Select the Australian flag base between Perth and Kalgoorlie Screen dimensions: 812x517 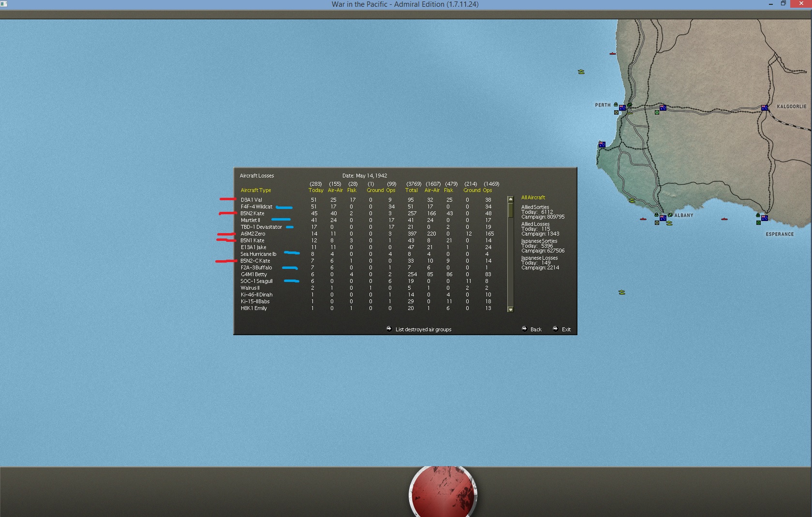coord(663,108)
